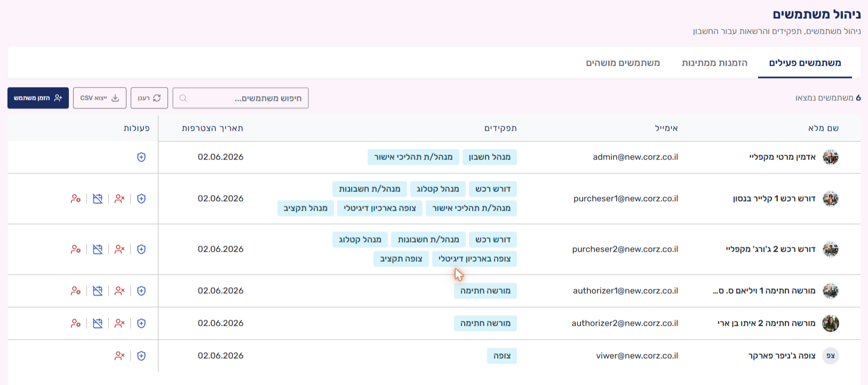Click מנהל חשבון role tag in admin row
868x385 pixels.
tap(490, 157)
